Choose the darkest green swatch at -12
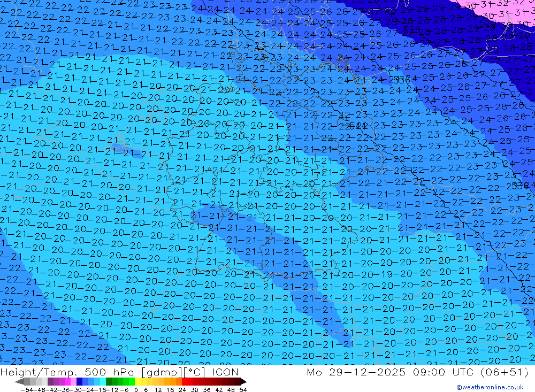Image resolution: width=535 pixels, height=392 pixels. coord(109,381)
